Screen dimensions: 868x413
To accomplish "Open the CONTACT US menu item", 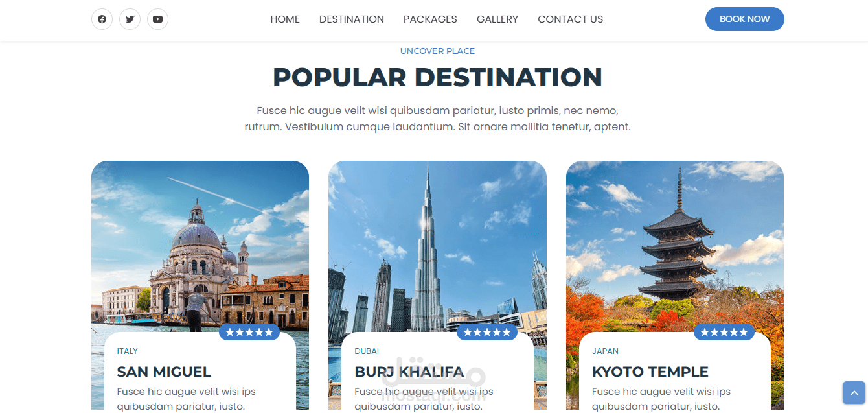I will point(570,19).
